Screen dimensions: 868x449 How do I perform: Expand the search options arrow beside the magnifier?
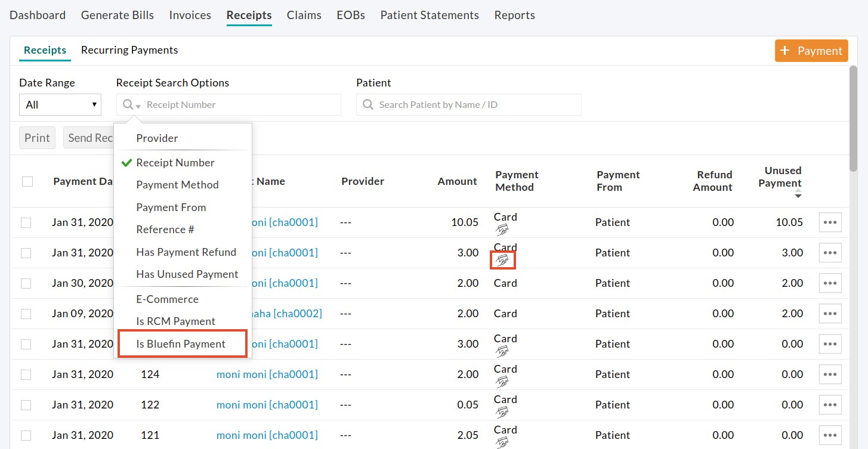click(137, 107)
